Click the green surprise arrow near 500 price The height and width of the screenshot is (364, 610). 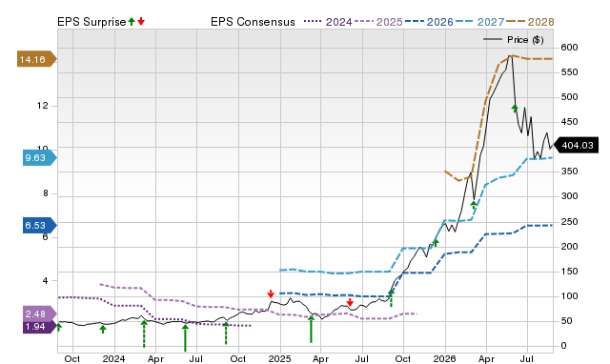pos(515,108)
